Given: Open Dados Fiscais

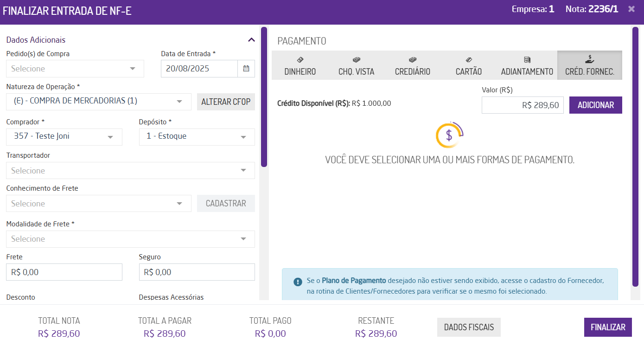Looking at the screenshot, I should (x=469, y=327).
